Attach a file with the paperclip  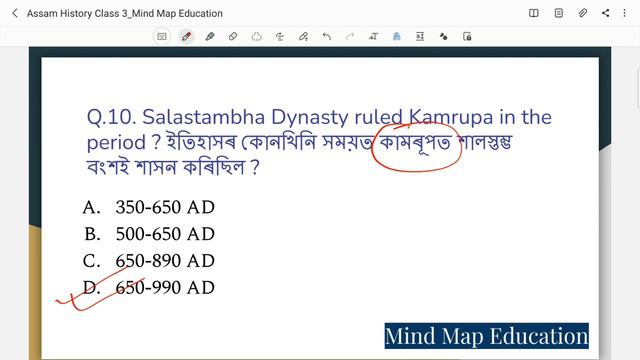click(x=583, y=13)
